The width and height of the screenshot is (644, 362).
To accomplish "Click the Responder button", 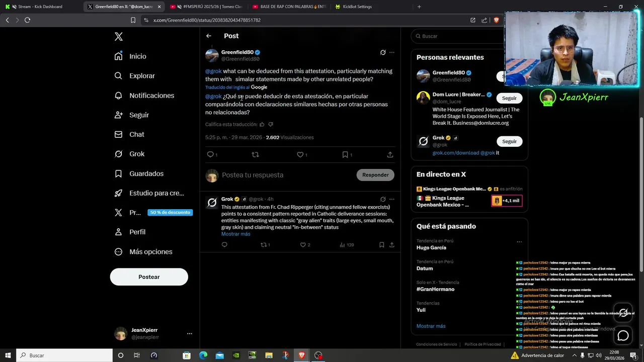I will [x=375, y=175].
